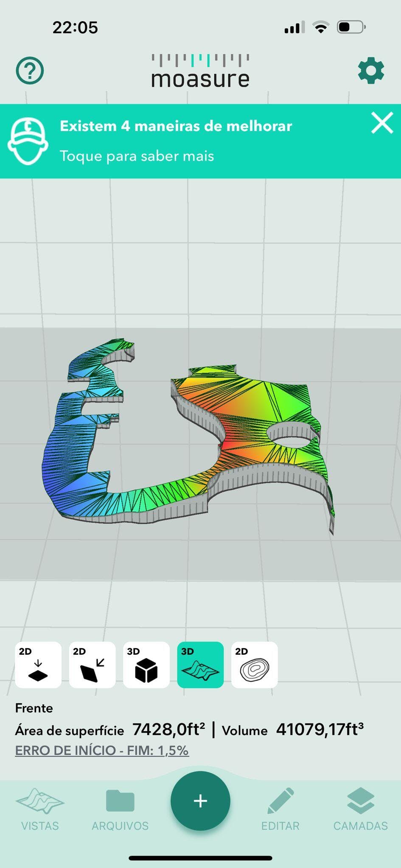
Task: Tap the surface area value 7428,0ft²
Action: pos(168,729)
